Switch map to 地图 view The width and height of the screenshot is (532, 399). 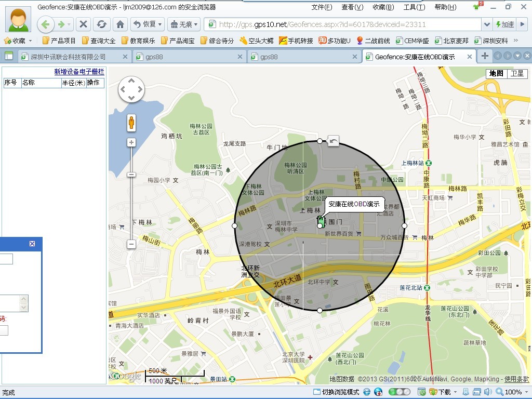pyautogui.click(x=496, y=73)
